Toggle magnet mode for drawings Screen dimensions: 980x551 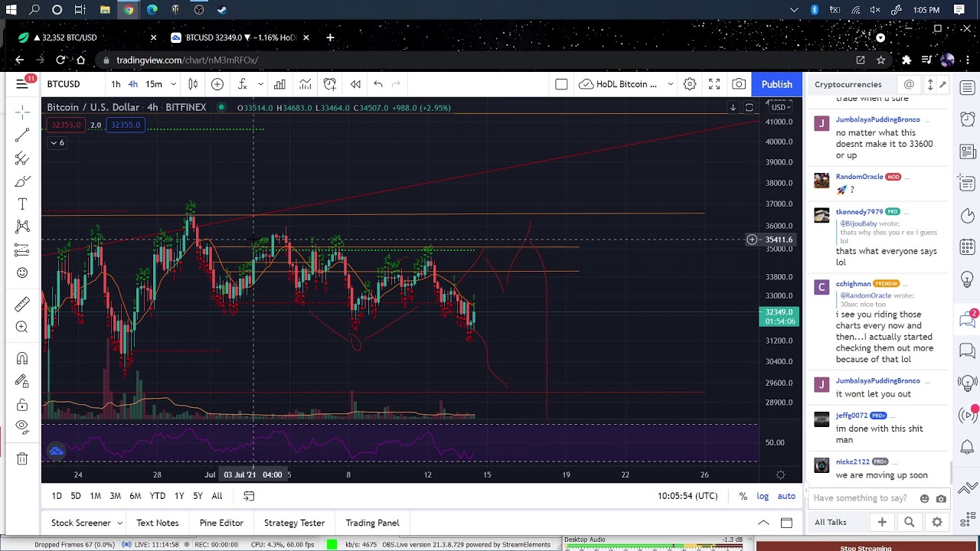(22, 359)
